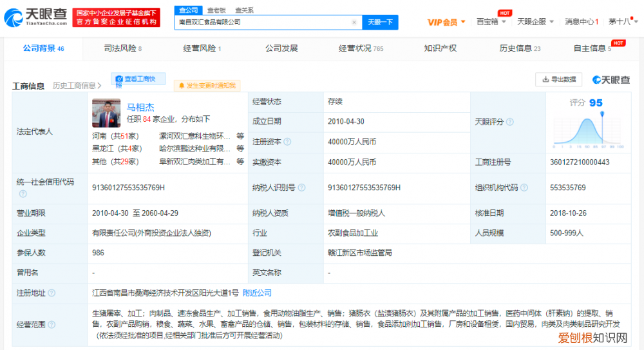Select organization code 553535769
This screenshot has height=350, width=644.
click(567, 188)
